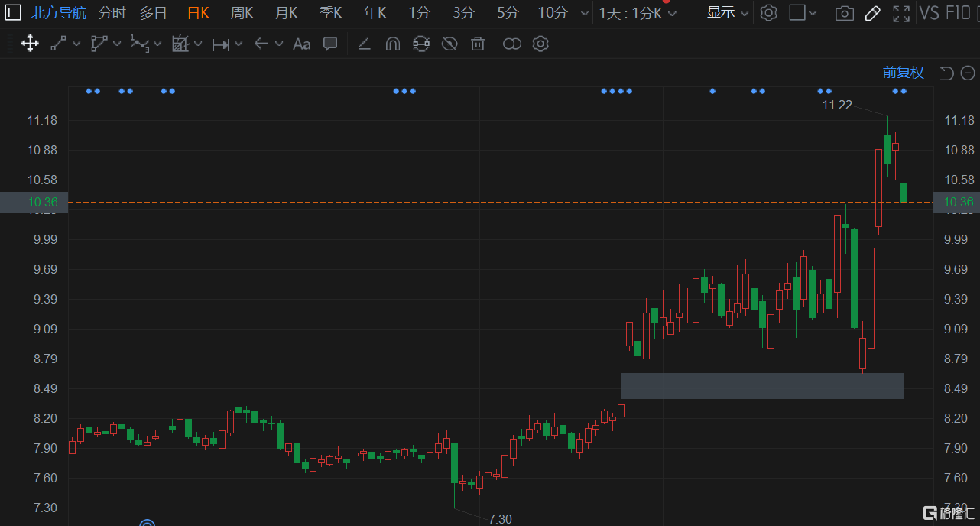Switch to the 分时 tab

point(112,12)
